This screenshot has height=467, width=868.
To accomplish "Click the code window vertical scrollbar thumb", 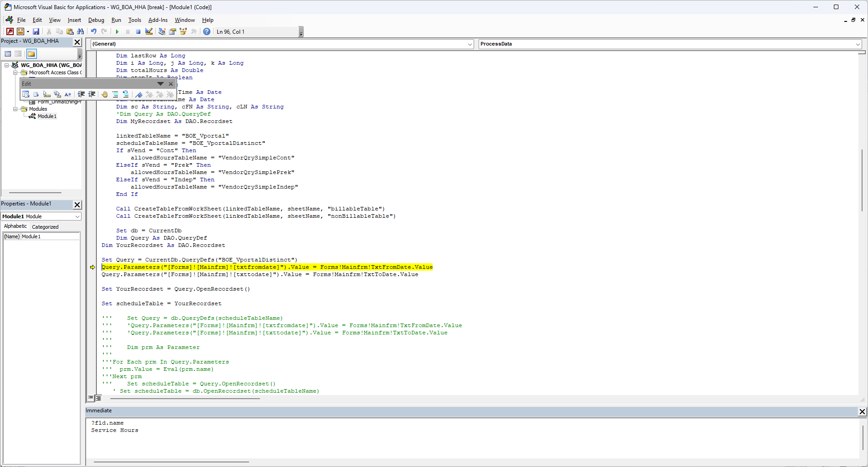I will pos(862,180).
